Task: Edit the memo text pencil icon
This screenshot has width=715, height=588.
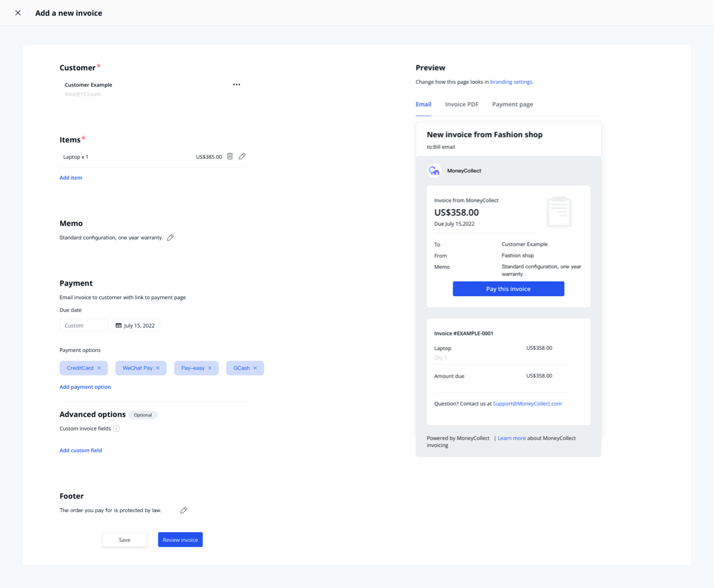Action: (x=170, y=238)
